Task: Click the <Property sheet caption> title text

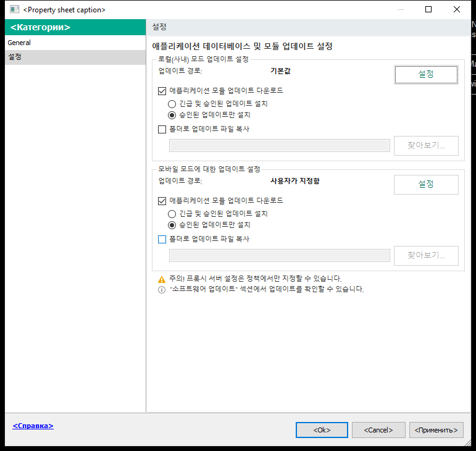Action: click(x=64, y=10)
